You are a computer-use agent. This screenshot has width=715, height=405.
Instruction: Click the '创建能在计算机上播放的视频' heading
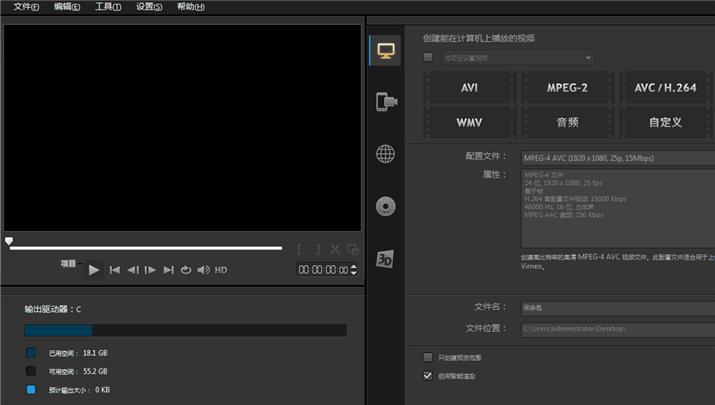click(x=479, y=38)
